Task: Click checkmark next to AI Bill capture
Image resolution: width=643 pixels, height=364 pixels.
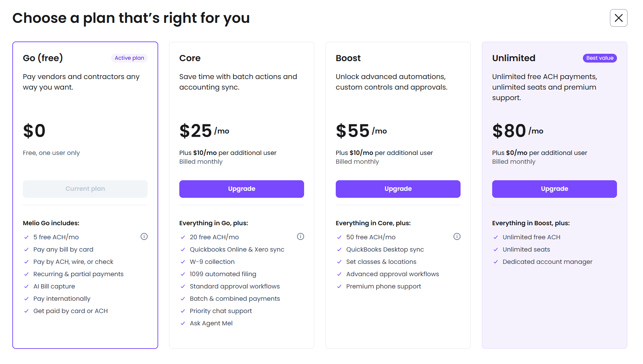Action: (26, 286)
